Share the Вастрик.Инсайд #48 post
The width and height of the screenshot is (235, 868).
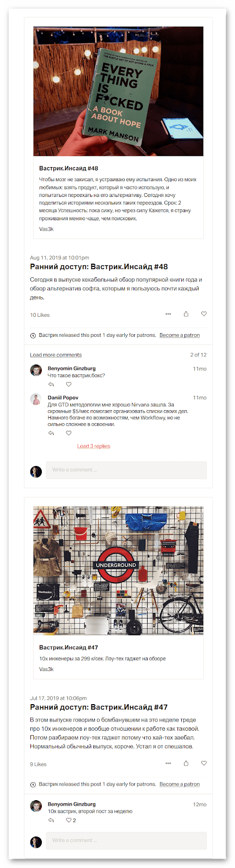pyautogui.click(x=186, y=314)
